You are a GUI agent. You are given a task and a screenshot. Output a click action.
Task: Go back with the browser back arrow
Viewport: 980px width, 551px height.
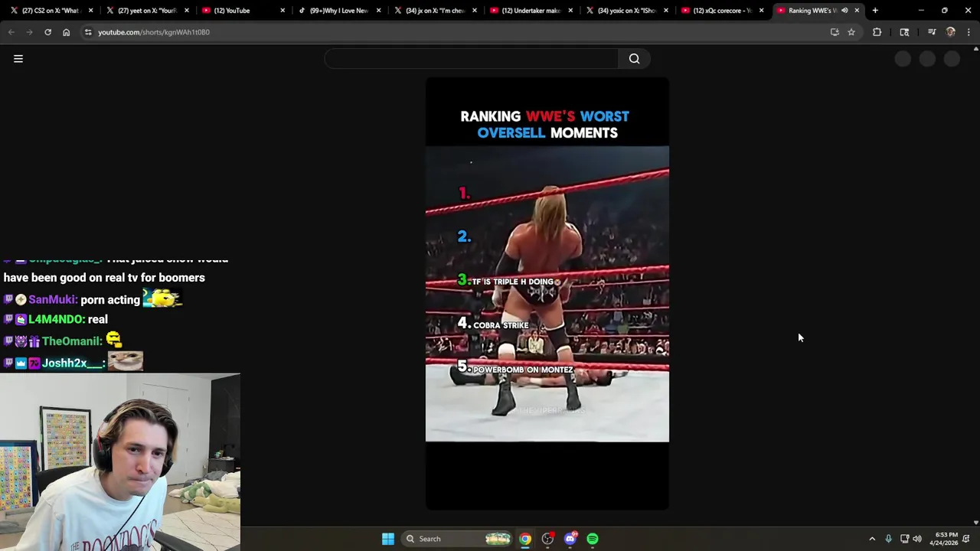11,32
